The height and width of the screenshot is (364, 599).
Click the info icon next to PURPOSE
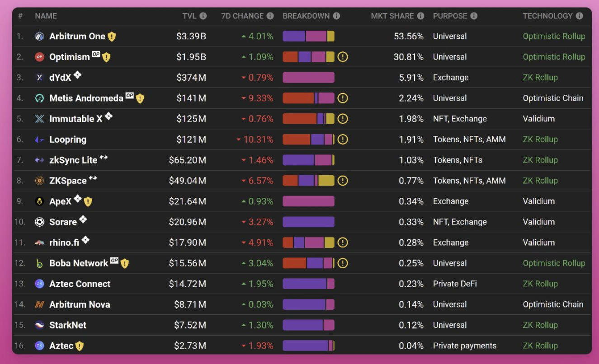(x=474, y=16)
